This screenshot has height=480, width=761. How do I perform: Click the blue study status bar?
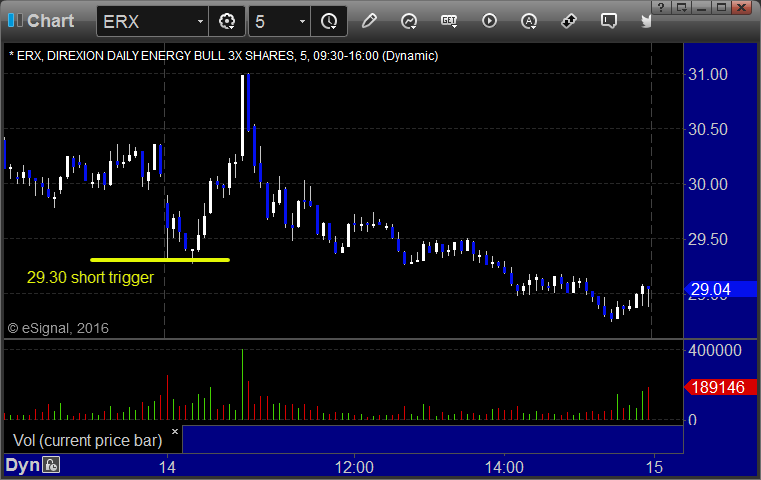coord(432,439)
